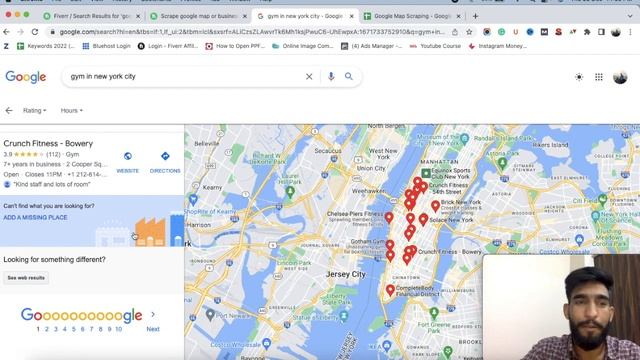
Task: Click Next results page link
Action: [153, 329]
